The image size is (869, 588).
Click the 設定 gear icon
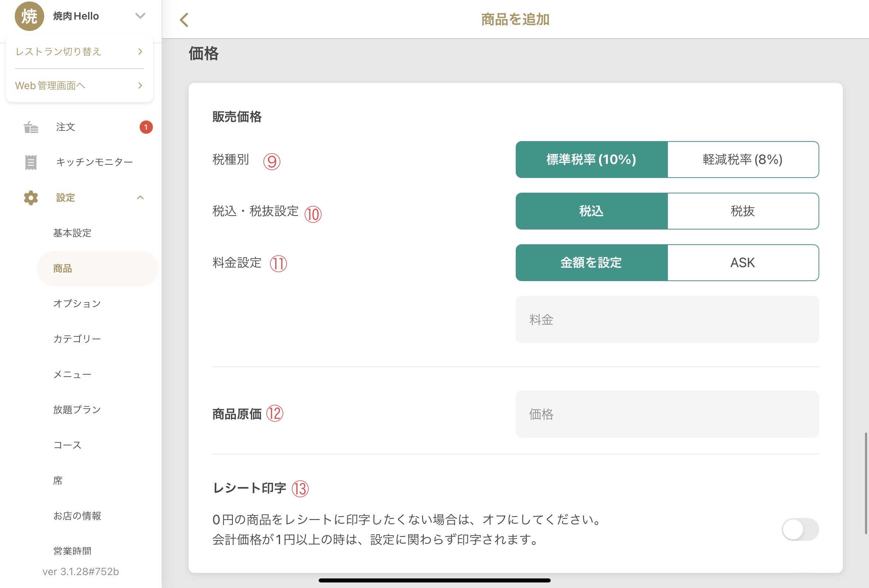31,197
